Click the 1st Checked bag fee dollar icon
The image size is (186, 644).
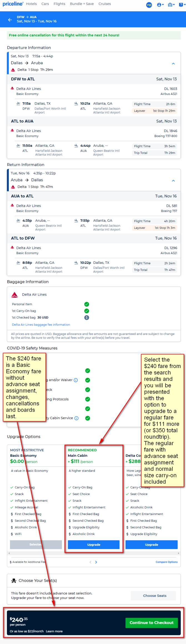(87, 318)
